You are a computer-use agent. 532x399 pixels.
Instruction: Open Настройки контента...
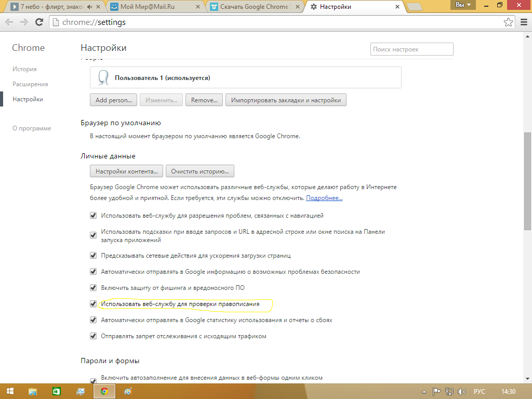pyautogui.click(x=126, y=171)
